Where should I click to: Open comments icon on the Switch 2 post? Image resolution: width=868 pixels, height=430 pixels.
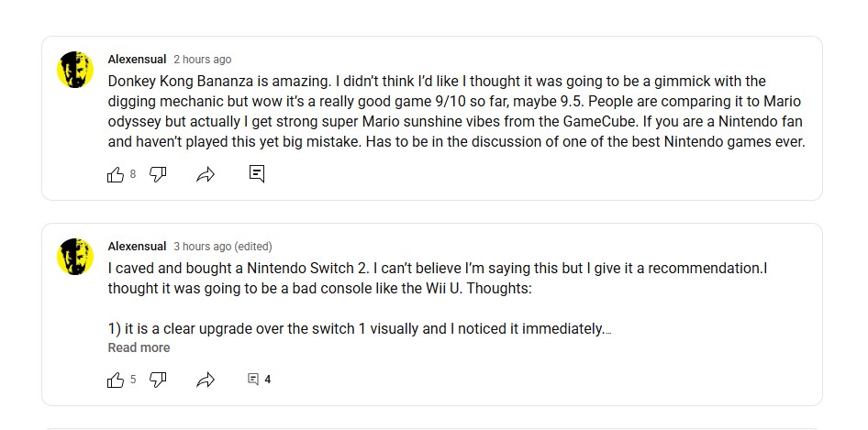pos(253,380)
